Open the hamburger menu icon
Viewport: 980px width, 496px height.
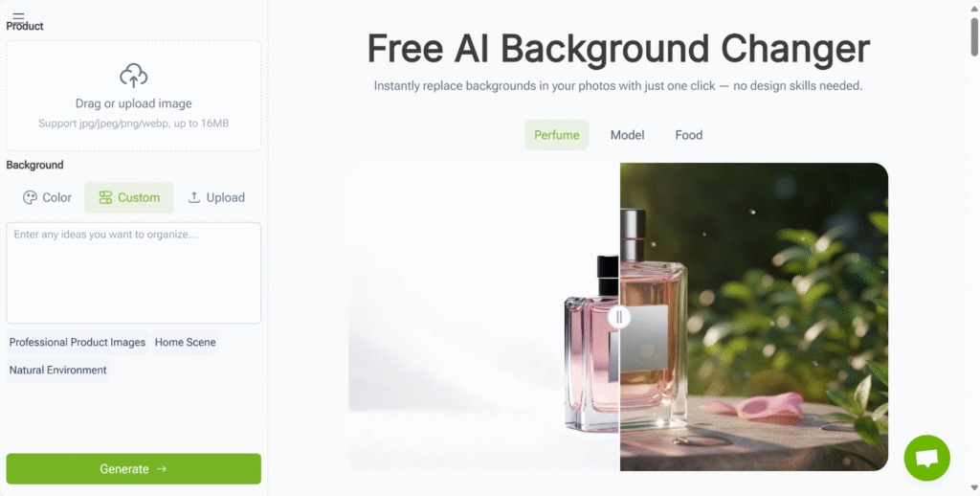pos(18,17)
